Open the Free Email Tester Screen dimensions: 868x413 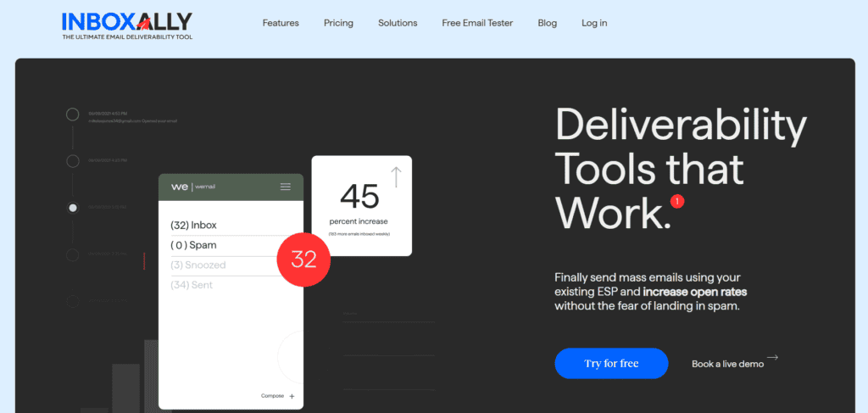[477, 23]
